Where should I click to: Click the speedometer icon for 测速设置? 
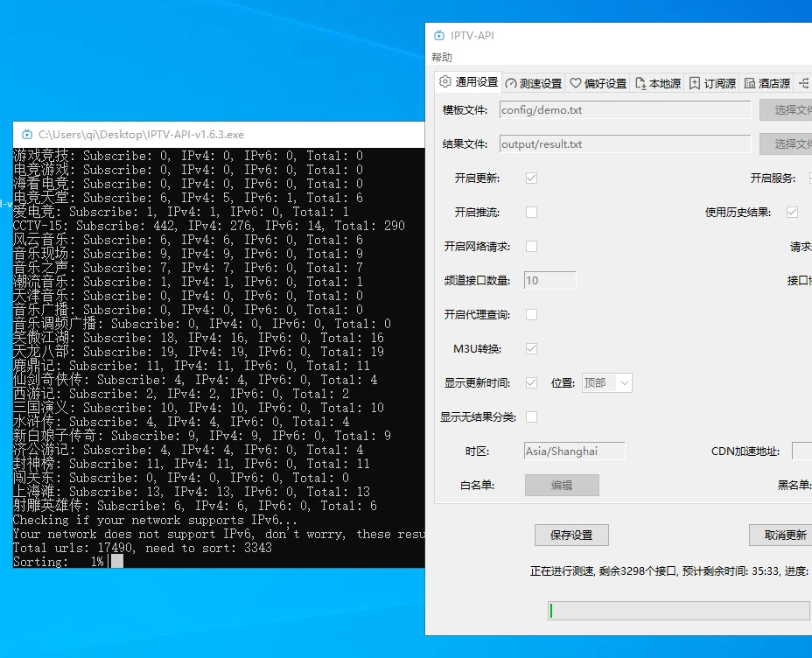pos(511,83)
